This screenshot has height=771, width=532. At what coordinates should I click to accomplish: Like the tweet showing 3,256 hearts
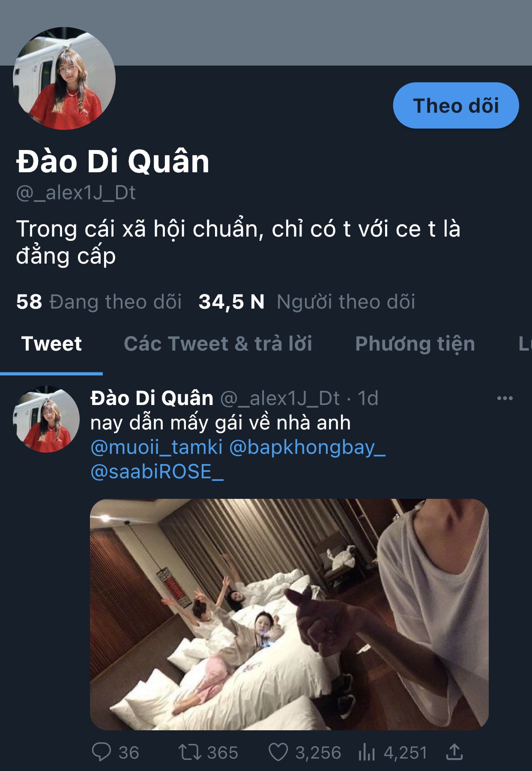(x=278, y=752)
